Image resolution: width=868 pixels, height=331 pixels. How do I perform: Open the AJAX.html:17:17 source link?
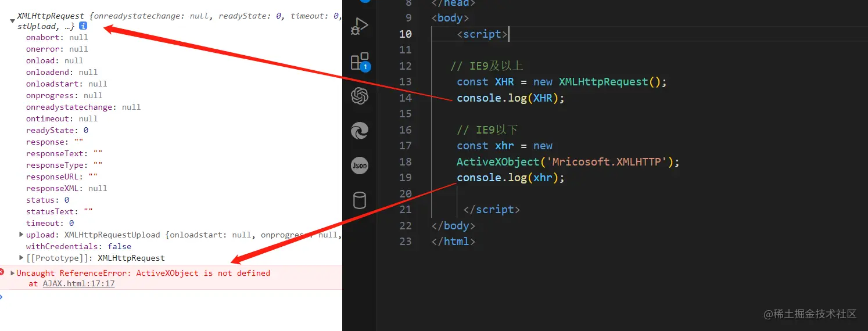(x=78, y=284)
